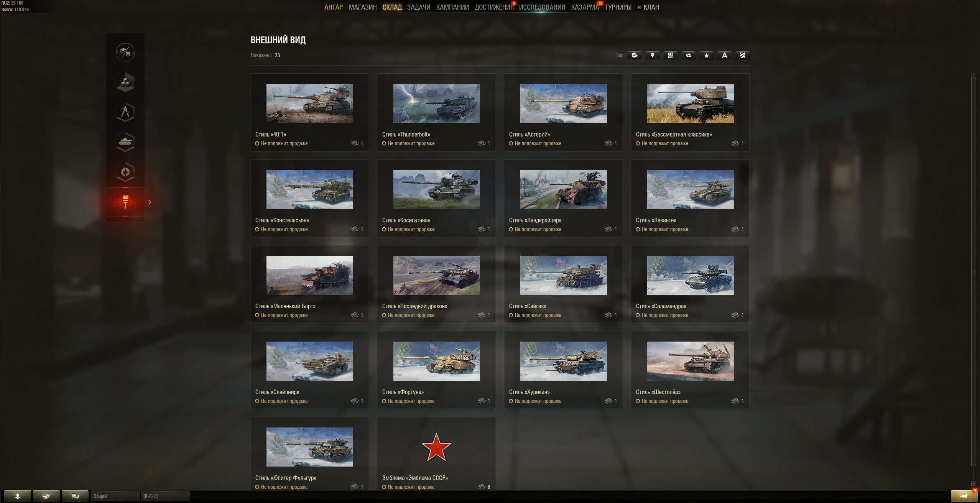The width and height of the screenshot is (980, 503).
Task: Select the Стиль «40:1» thumbnail
Action: (x=310, y=104)
